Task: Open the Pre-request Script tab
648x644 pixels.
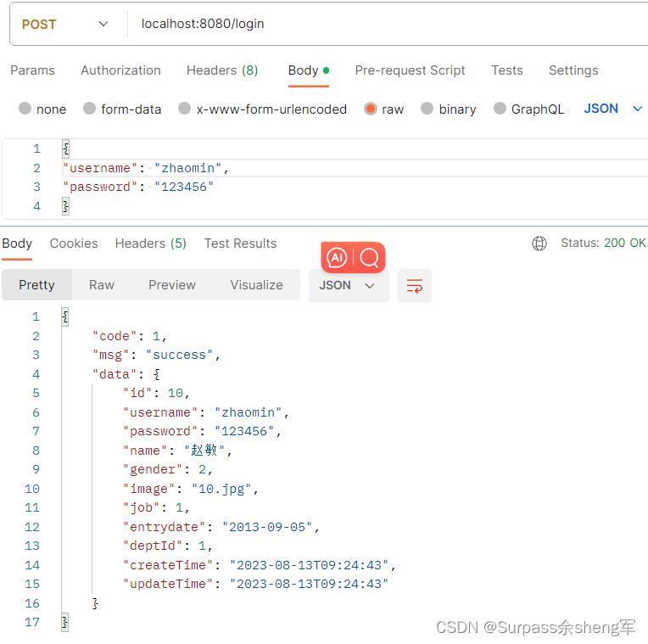Action: pyautogui.click(x=410, y=70)
